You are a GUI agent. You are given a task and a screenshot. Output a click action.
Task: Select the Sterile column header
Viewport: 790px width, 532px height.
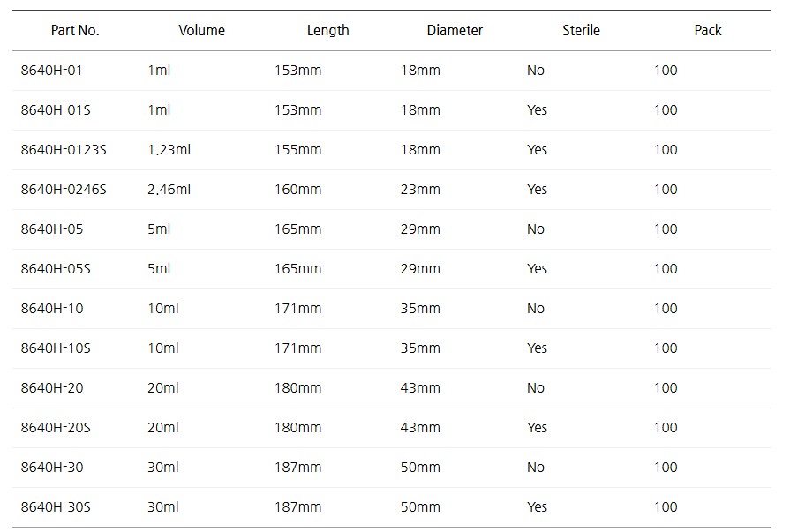581,30
